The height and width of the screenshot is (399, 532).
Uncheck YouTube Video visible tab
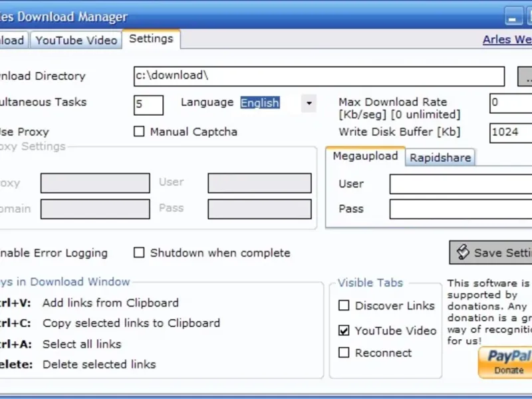point(344,330)
